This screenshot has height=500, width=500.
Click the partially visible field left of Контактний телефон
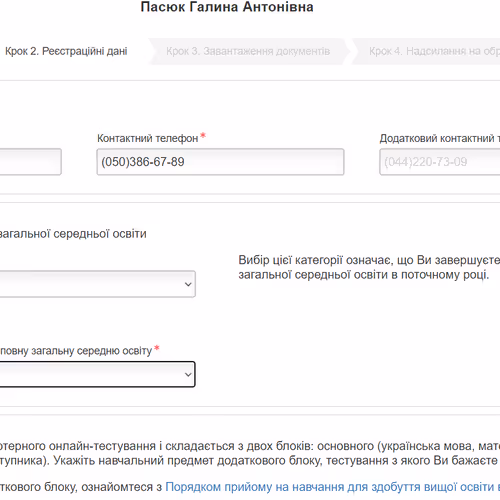[31, 162]
